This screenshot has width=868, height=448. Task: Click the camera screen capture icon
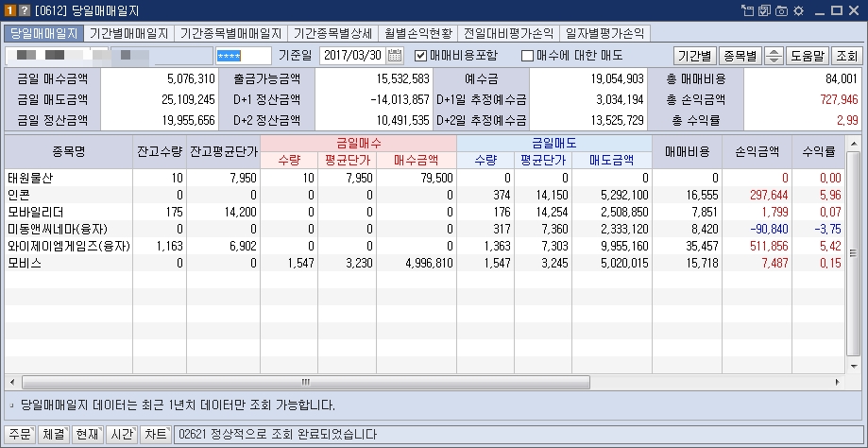click(782, 10)
